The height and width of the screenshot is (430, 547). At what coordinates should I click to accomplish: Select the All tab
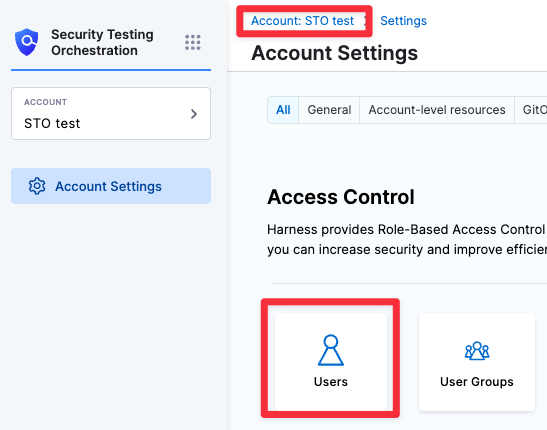(x=283, y=110)
